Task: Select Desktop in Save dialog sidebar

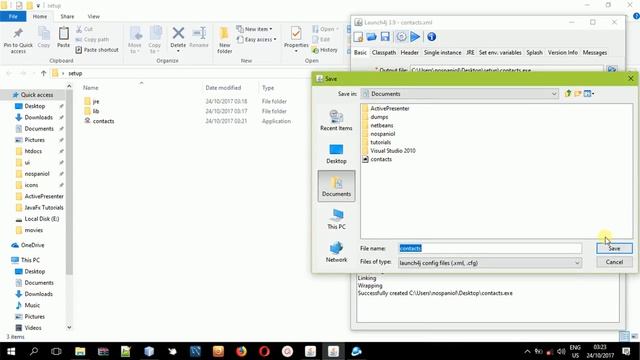Action: 336,153
